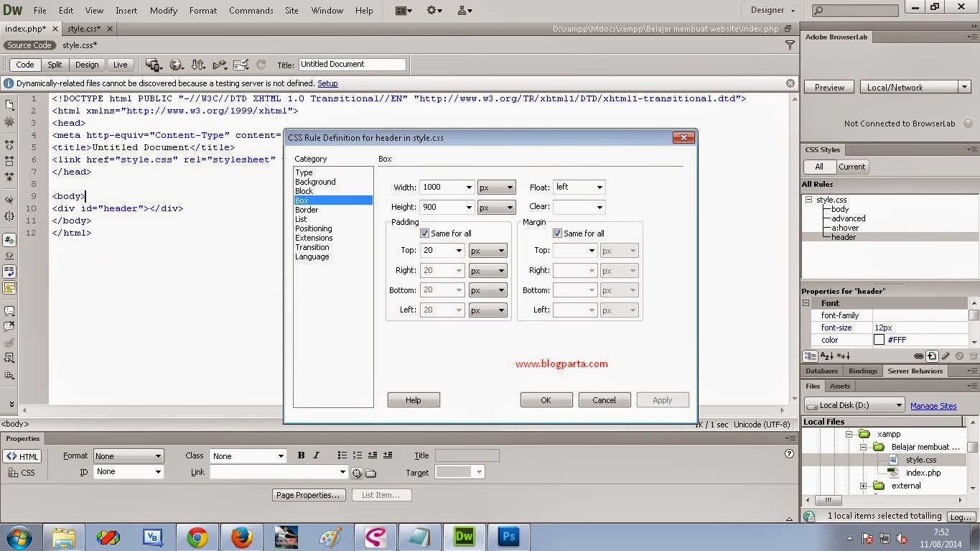
Task: Click the Manage Sites link
Action: (x=933, y=405)
